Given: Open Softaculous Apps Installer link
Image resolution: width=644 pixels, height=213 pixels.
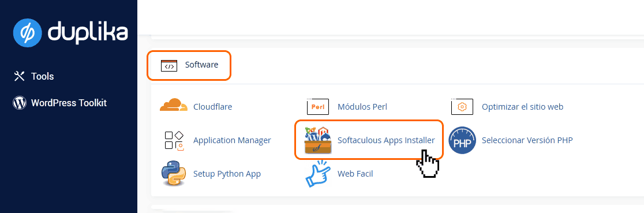Looking at the screenshot, I should click(386, 140).
